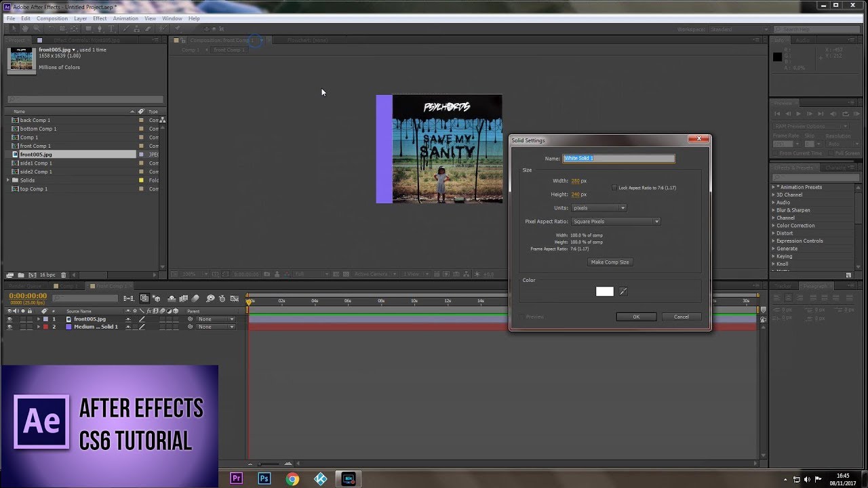Enable Lock Aspect Ratio to 7:6 checkbox
The height and width of the screenshot is (488, 868).
tap(614, 188)
